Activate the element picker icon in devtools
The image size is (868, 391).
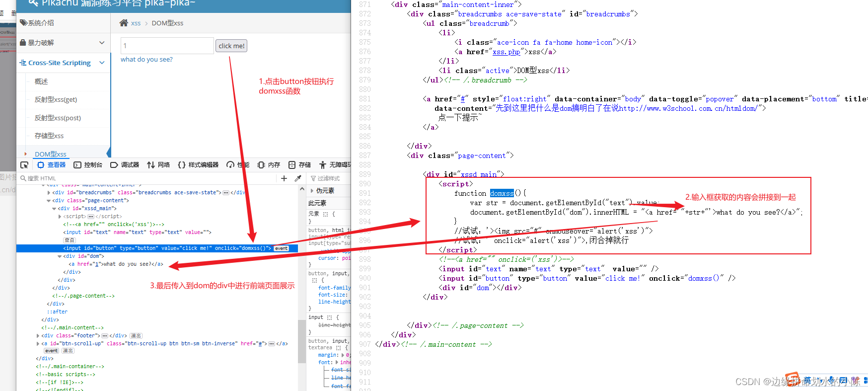tap(24, 165)
